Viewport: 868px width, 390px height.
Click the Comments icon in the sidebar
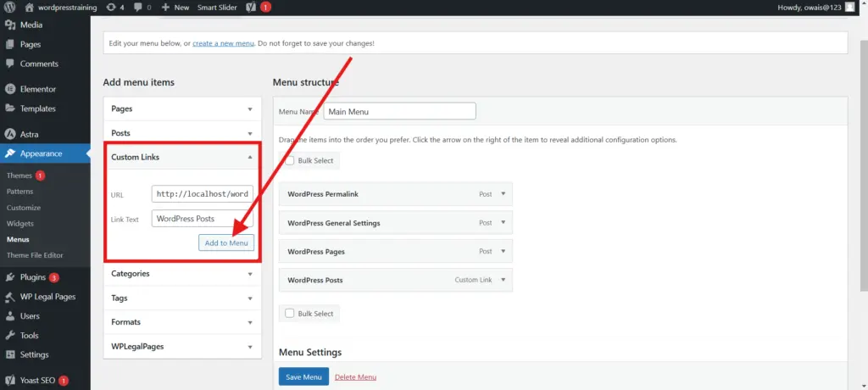[9, 64]
